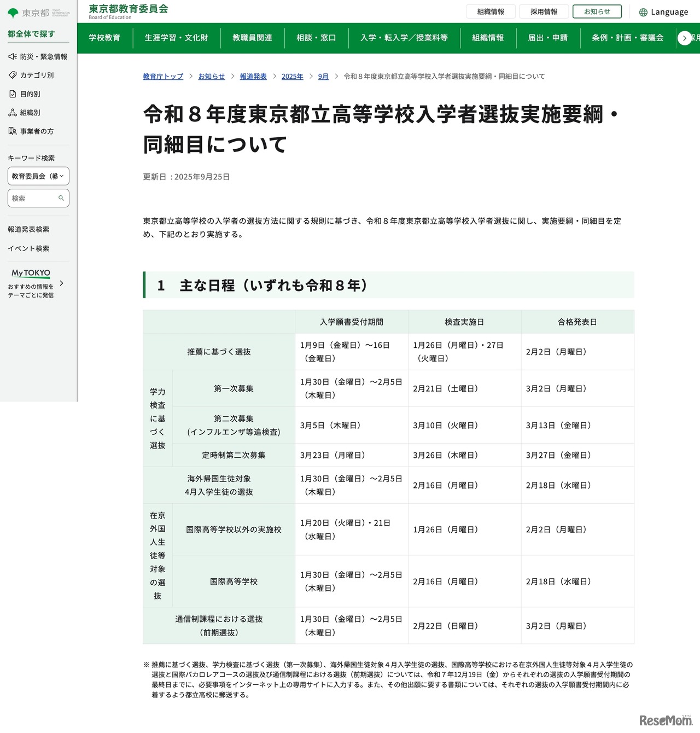Image resolution: width=700 pixels, height=733 pixels.
Task: Switch to the 学校教育 navigation tab
Action: 104,38
